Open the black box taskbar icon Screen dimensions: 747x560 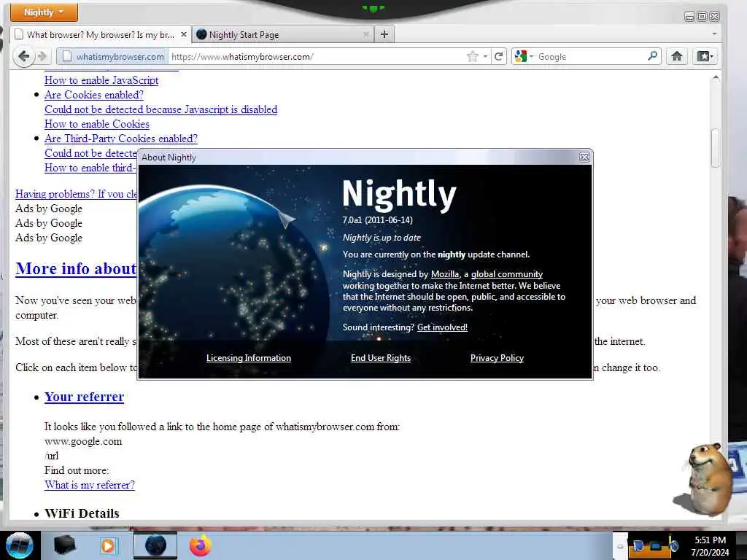point(64,545)
